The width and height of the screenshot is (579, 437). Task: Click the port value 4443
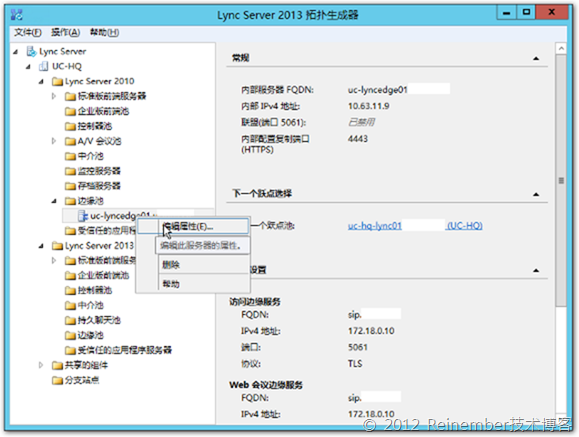coord(358,139)
